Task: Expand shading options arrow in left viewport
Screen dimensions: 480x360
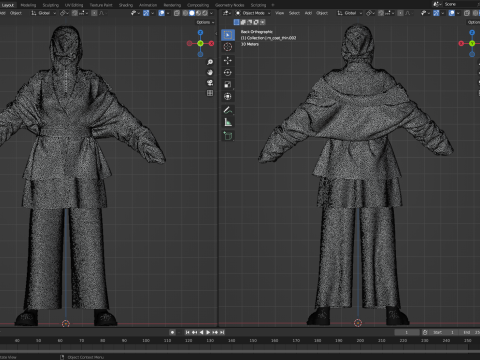Action: click(x=211, y=13)
